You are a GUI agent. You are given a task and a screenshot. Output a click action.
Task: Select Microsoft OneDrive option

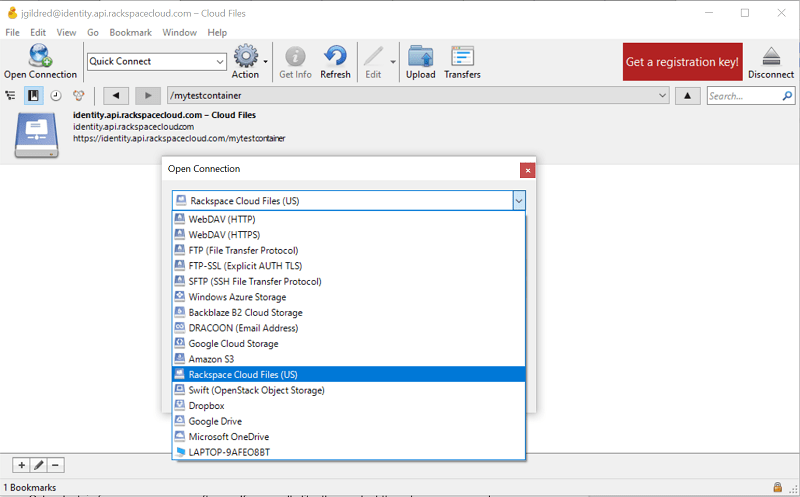pos(349,437)
